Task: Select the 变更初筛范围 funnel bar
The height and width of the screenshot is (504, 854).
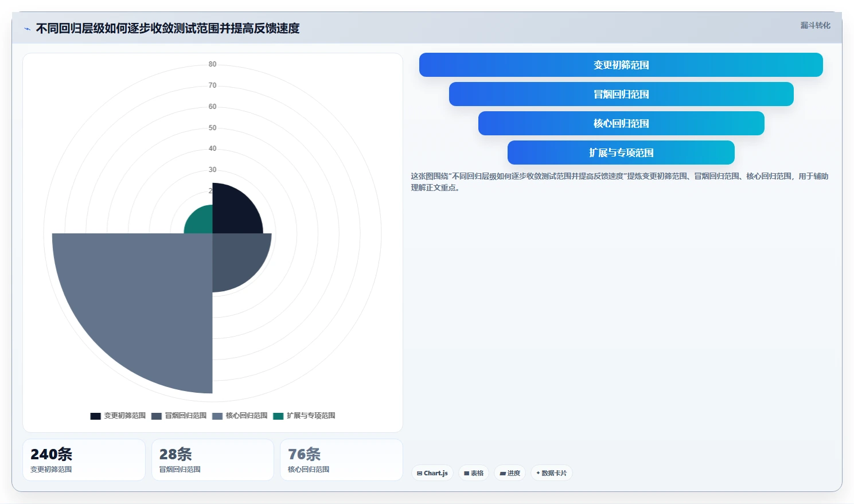Action: click(621, 65)
